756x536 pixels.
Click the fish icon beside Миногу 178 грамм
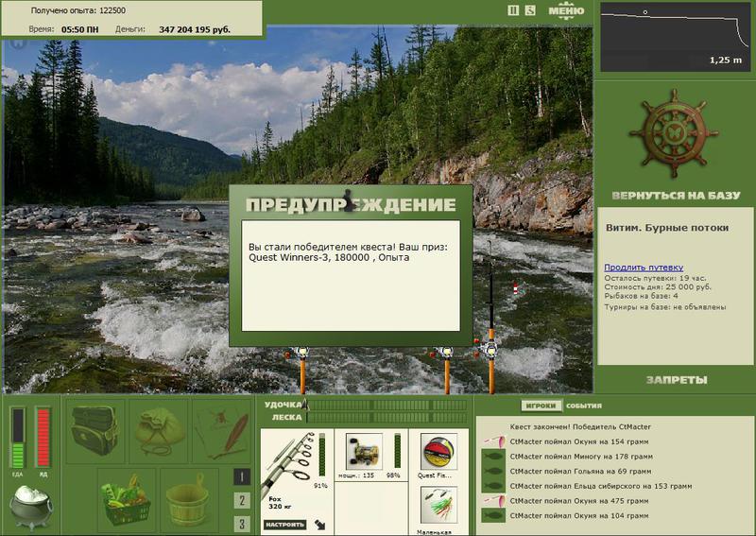click(493, 457)
